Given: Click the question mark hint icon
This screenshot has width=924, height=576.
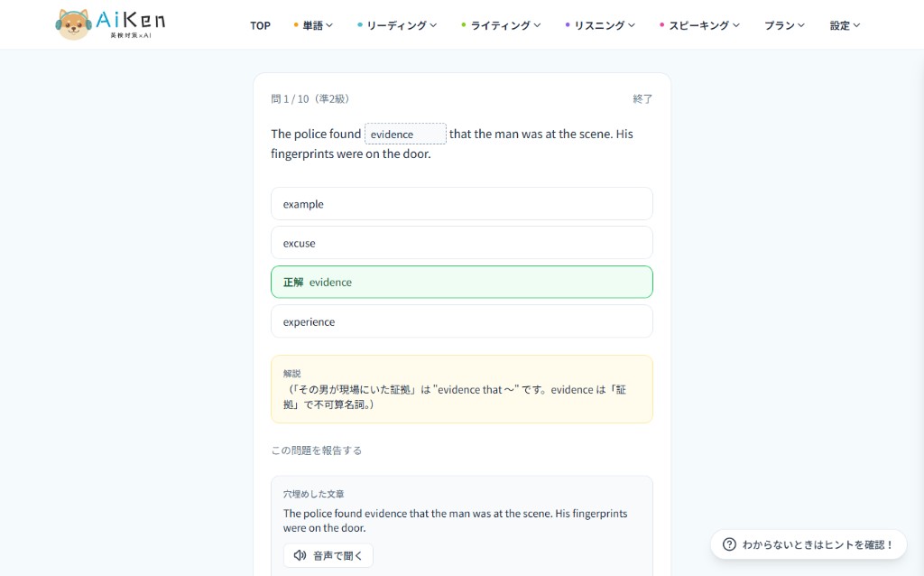Looking at the screenshot, I should point(729,544).
